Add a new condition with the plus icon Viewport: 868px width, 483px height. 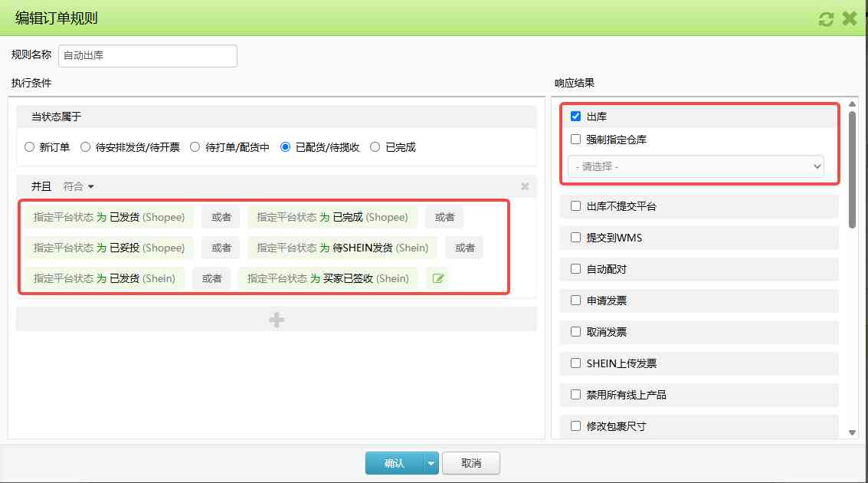pos(277,320)
